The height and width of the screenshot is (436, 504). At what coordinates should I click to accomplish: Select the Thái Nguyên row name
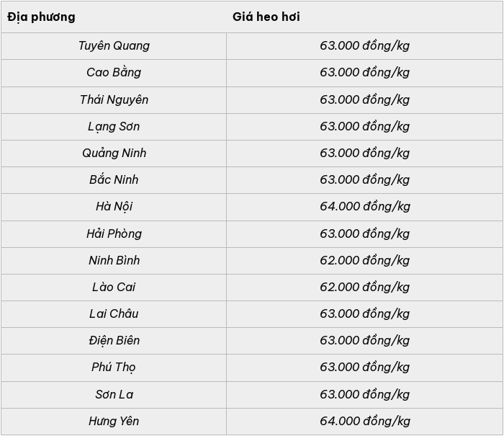[x=114, y=99]
